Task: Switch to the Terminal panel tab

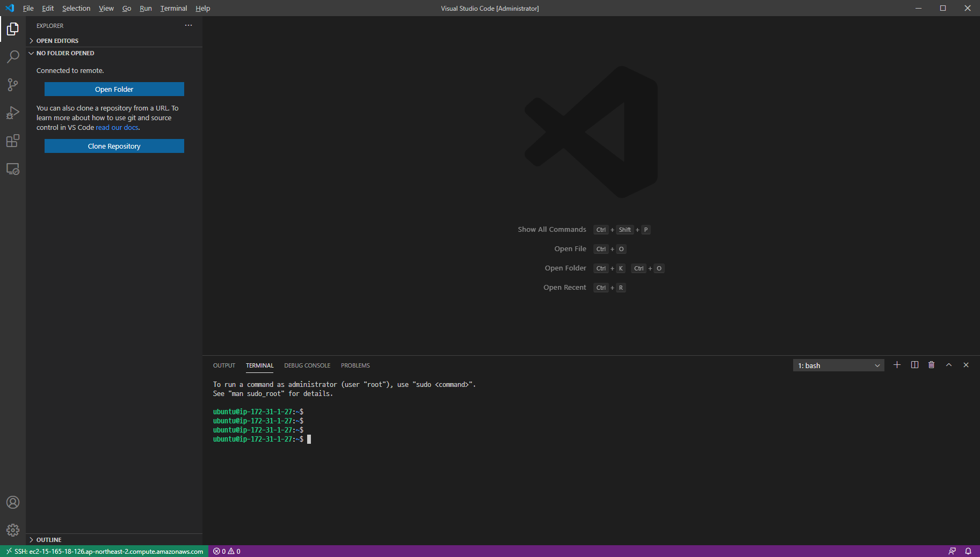Action: point(259,365)
